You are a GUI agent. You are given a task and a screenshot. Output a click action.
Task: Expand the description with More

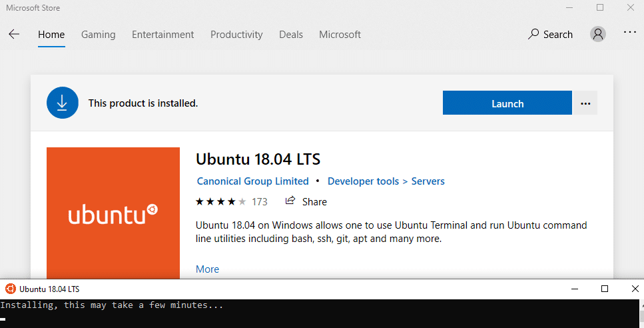click(207, 269)
